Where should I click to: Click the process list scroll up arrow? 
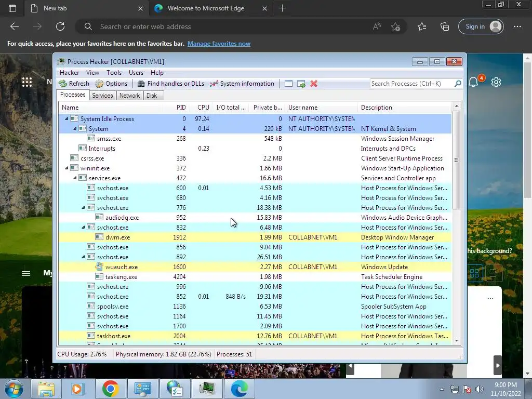coord(456,106)
